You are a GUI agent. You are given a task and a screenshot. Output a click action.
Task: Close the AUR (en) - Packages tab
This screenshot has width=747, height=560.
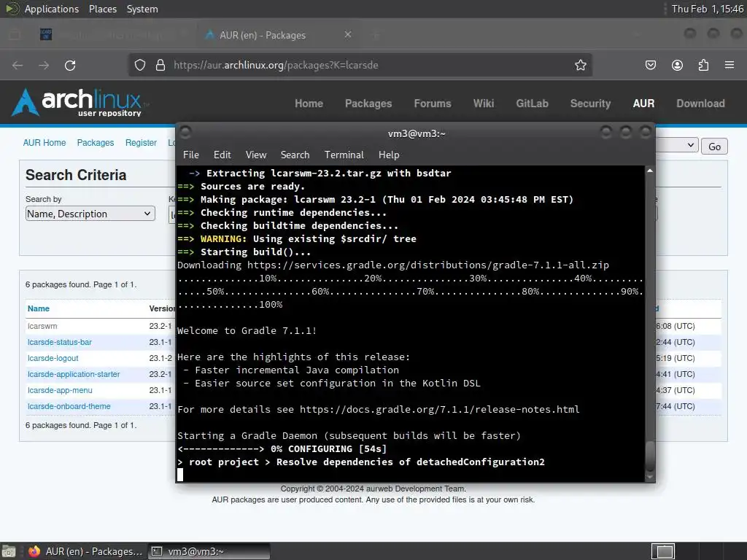(348, 35)
